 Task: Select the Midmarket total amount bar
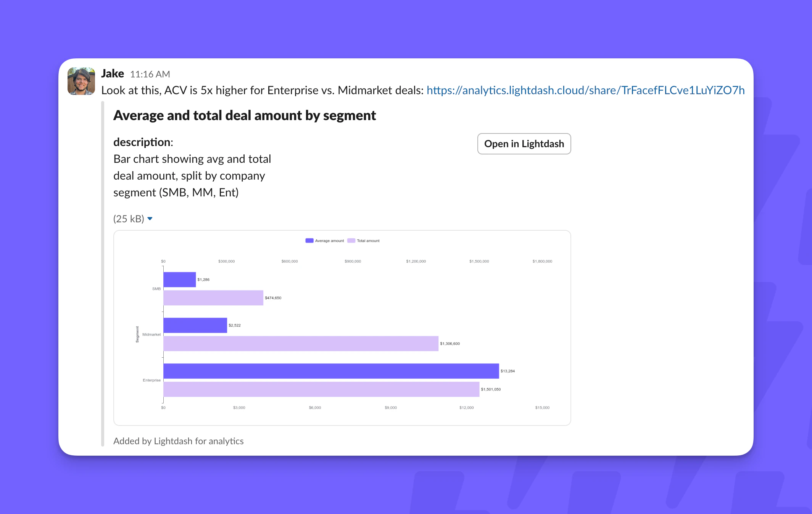click(x=301, y=344)
